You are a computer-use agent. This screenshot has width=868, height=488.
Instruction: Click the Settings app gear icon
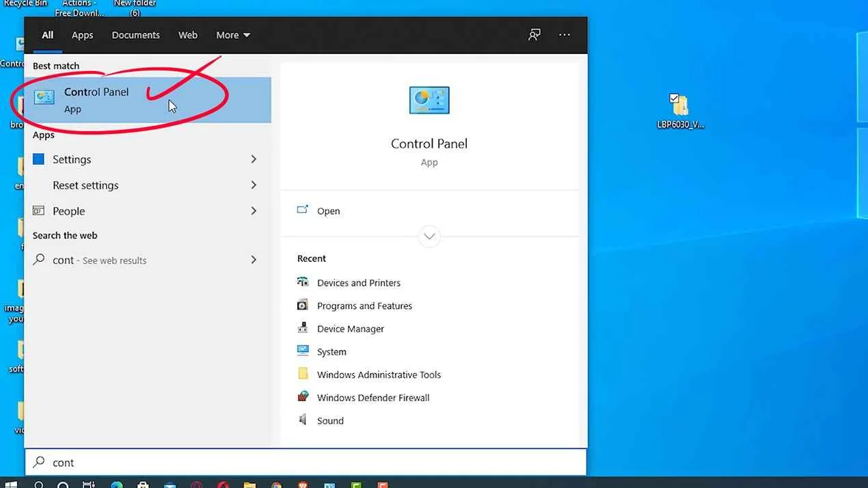point(39,159)
